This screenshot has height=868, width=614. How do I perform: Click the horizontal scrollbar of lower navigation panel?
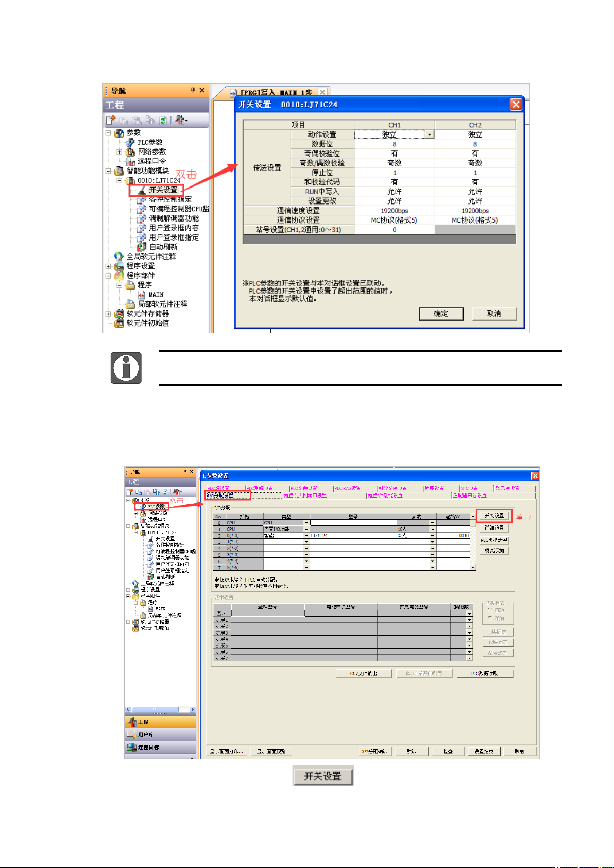[x=160, y=709]
